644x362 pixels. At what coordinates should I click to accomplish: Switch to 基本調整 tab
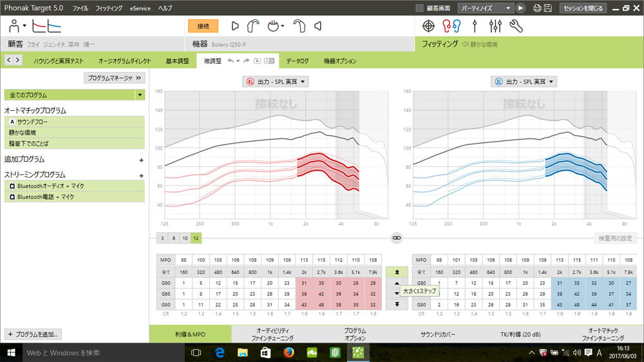coord(177,61)
